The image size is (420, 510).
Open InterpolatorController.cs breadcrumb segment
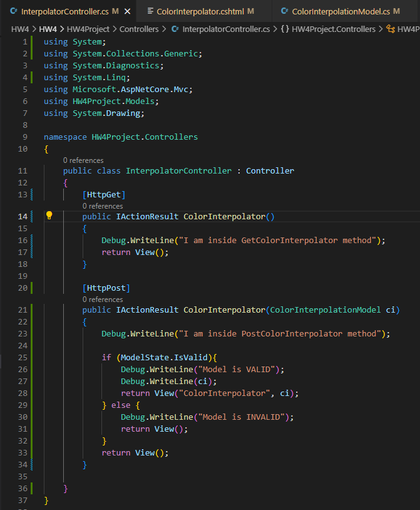pyautogui.click(x=226, y=29)
